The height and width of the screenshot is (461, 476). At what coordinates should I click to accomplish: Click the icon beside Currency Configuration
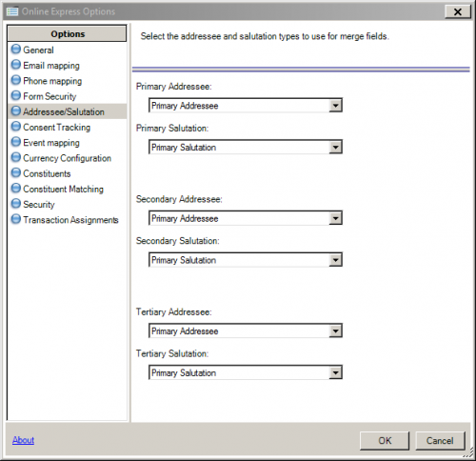(x=16, y=157)
